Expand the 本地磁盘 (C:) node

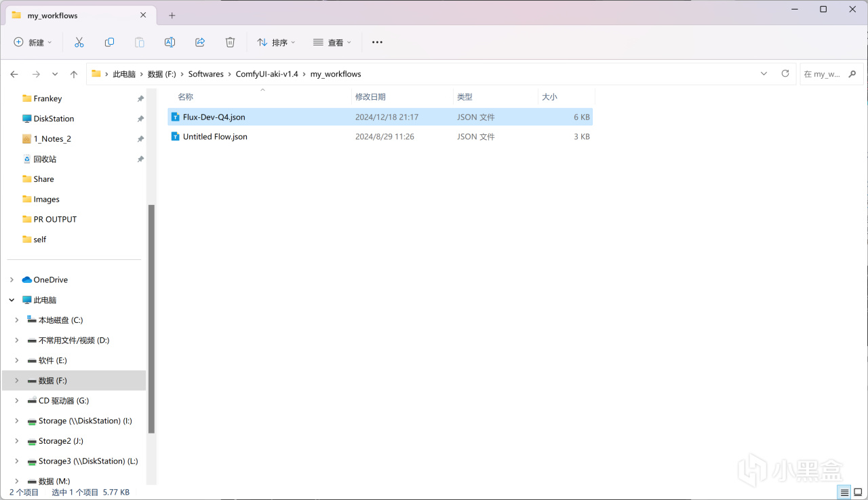point(17,320)
